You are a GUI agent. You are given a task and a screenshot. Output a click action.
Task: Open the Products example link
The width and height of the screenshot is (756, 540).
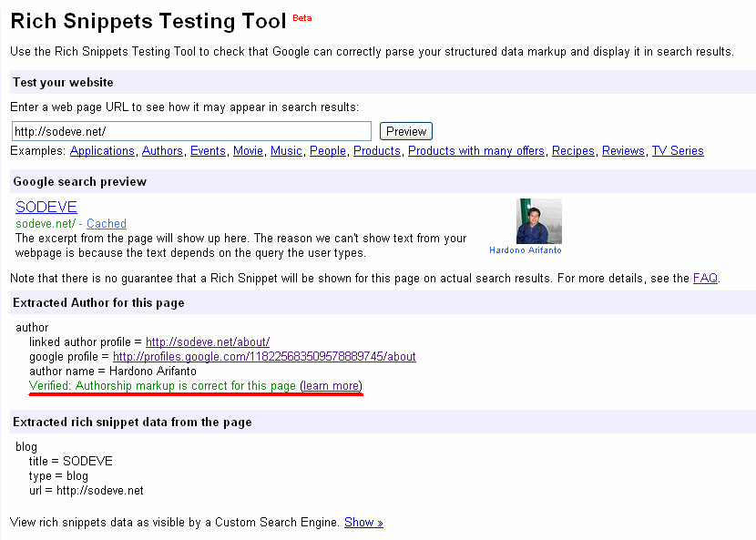[377, 151]
